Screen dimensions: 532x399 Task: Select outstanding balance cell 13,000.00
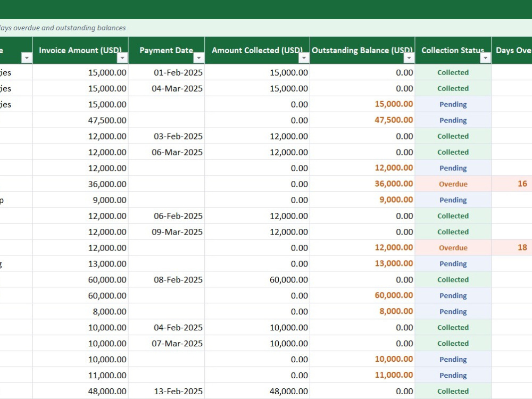(x=362, y=264)
